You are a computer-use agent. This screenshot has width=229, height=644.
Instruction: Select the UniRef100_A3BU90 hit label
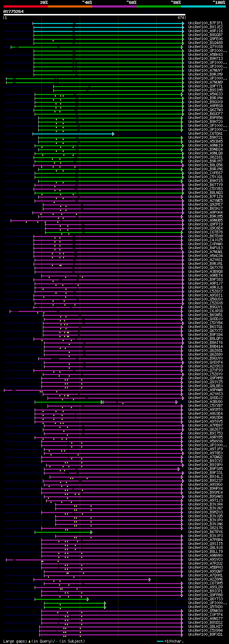(x=205, y=402)
